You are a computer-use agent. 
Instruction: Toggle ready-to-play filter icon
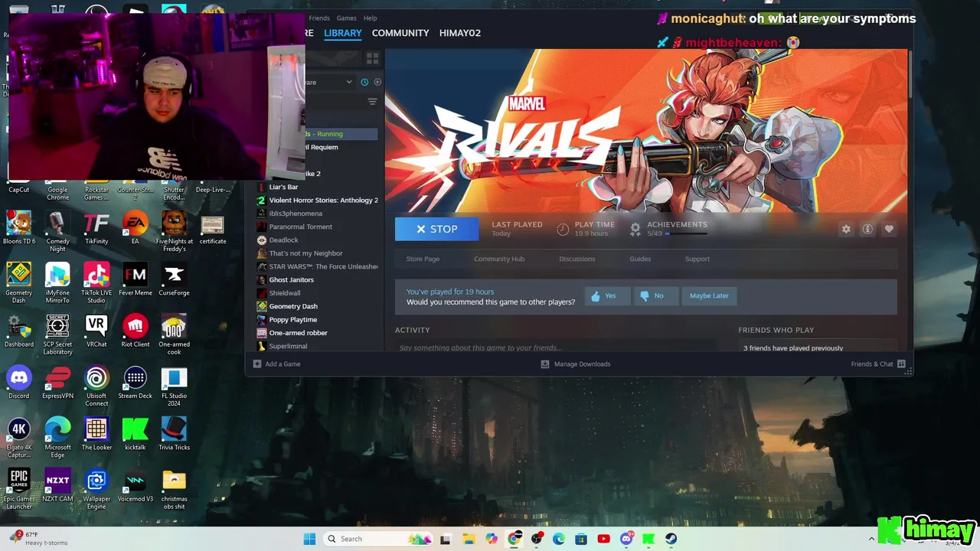tap(377, 82)
